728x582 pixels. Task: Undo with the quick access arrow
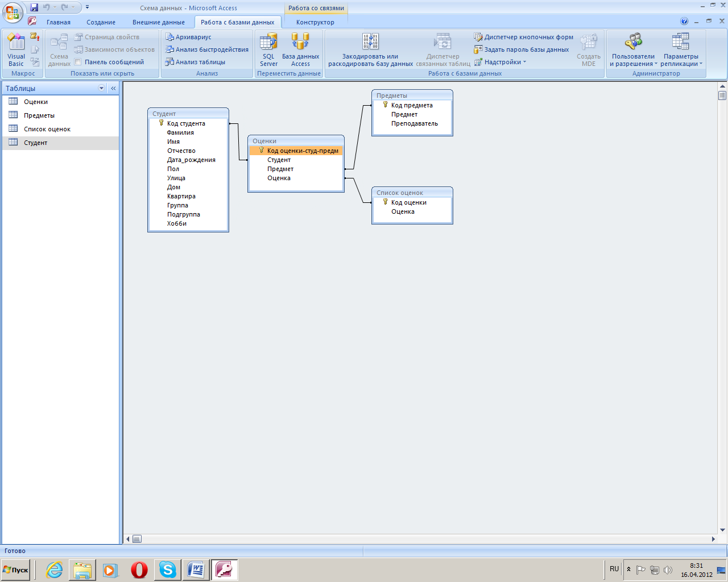(47, 7)
